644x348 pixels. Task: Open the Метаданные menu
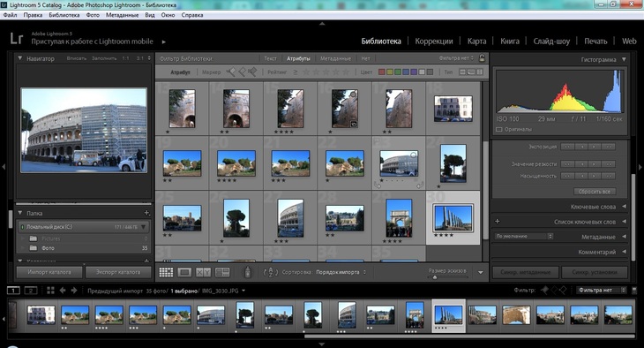[122, 15]
